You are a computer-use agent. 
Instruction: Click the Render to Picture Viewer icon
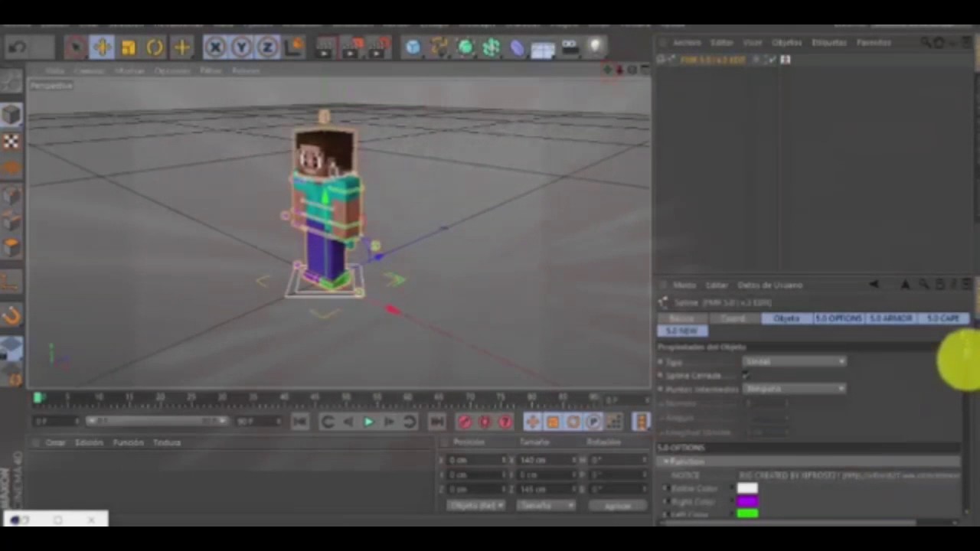pyautogui.click(x=352, y=47)
